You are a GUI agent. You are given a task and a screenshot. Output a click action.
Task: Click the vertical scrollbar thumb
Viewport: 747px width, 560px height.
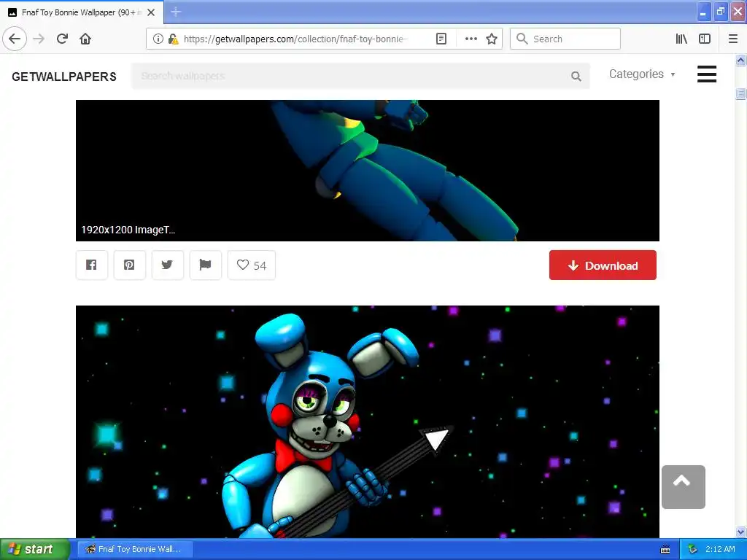[x=741, y=94]
